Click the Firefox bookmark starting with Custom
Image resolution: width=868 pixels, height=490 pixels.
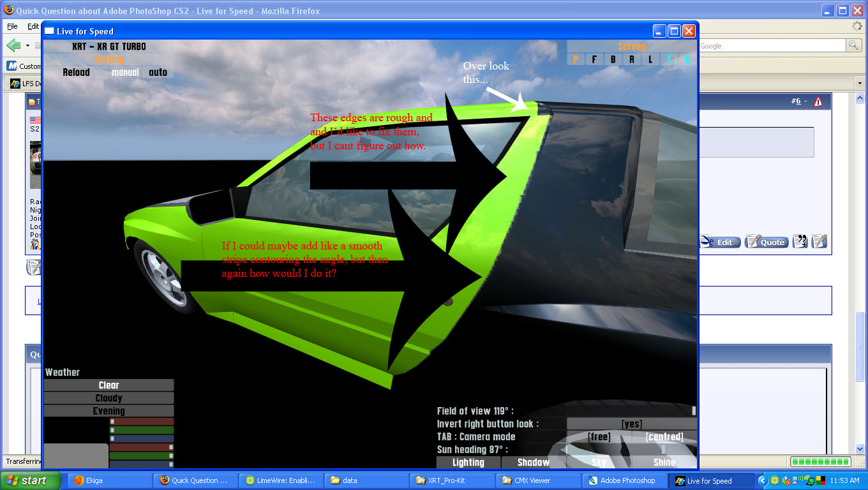click(23, 66)
